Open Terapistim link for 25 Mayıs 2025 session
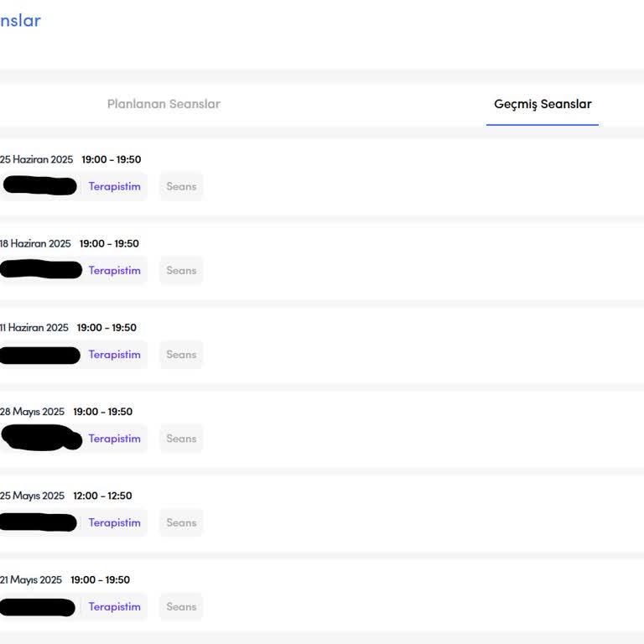Viewport: 644px width, 644px height. pos(115,523)
